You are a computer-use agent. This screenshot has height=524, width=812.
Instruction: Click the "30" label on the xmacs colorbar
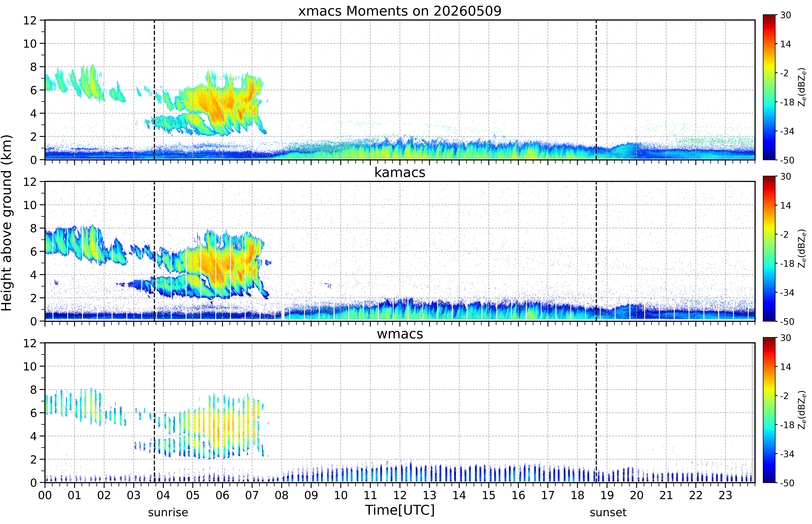click(785, 15)
